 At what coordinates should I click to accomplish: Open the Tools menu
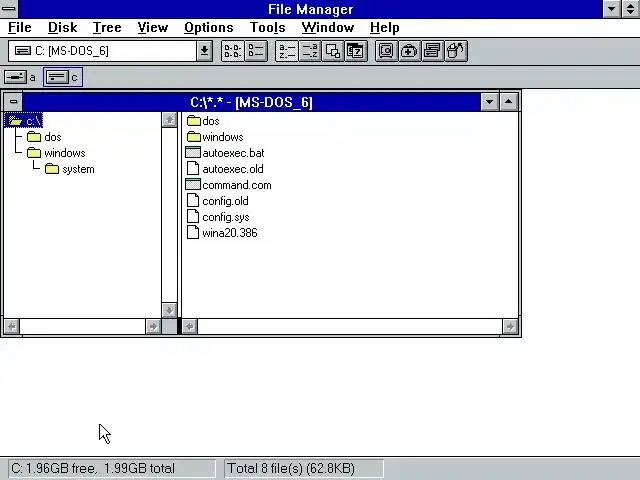(267, 27)
